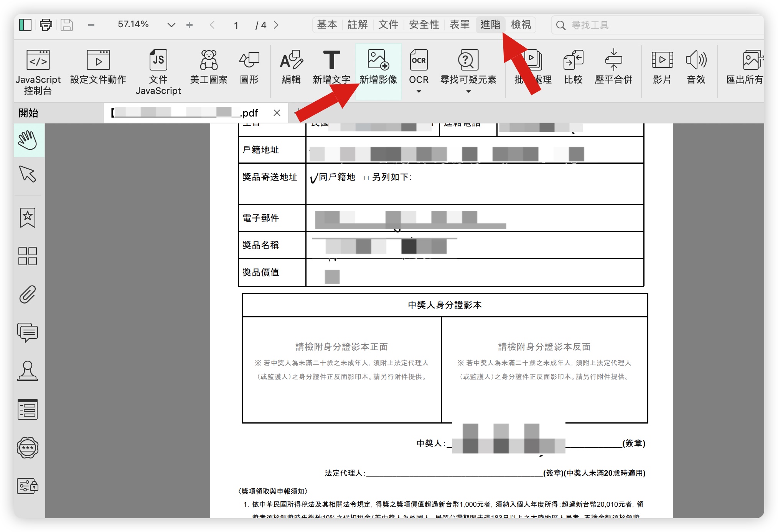Open the 文件 JavaScript tool

(158, 72)
